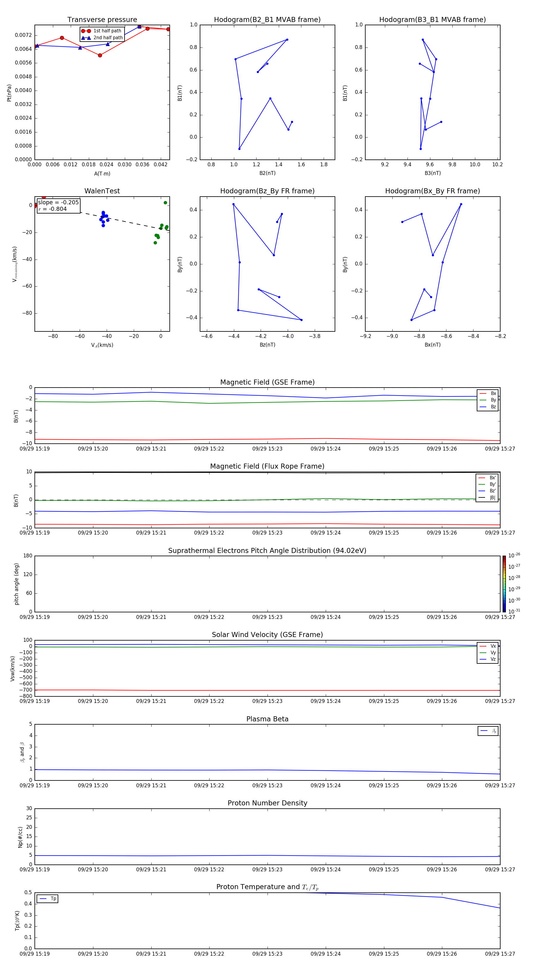
Task: Click the 'Magnetic Field (Flux Rope Frame)' title
Action: tap(267, 467)
